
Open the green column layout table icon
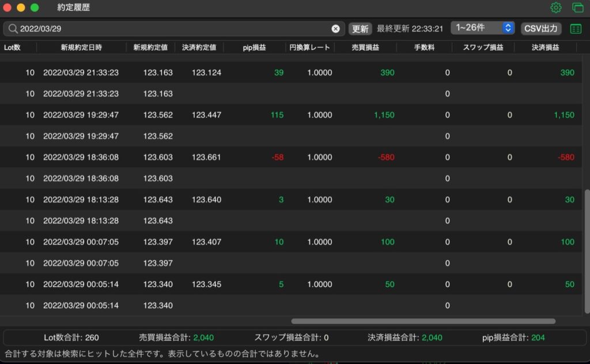pos(576,29)
